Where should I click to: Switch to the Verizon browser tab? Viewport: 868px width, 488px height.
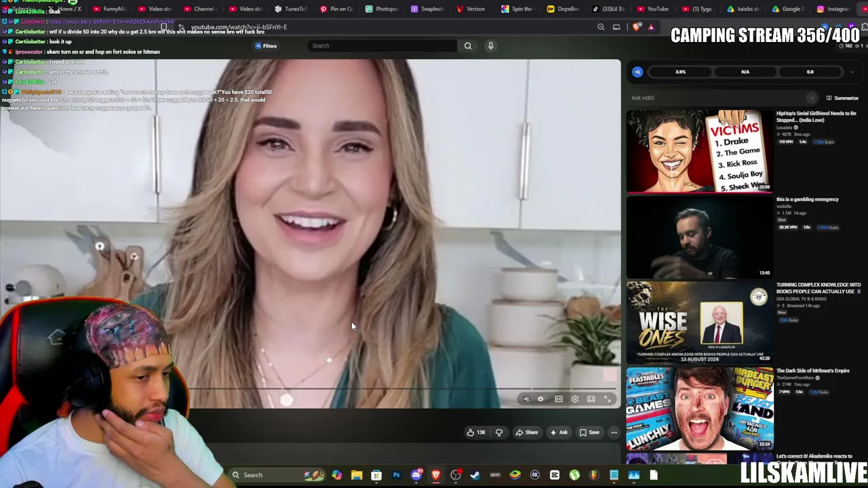tap(471, 9)
